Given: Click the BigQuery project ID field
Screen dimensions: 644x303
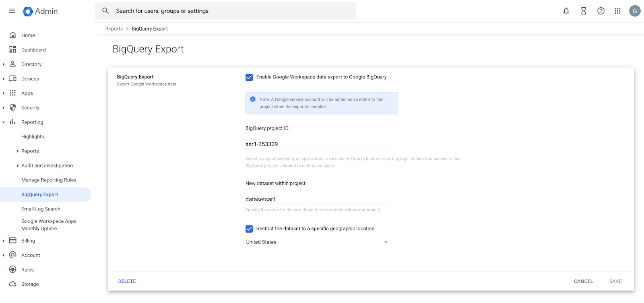Looking at the screenshot, I should [x=318, y=144].
